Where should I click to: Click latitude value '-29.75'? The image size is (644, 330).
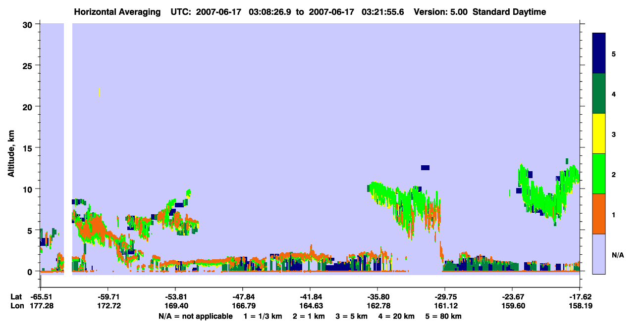[445, 297]
